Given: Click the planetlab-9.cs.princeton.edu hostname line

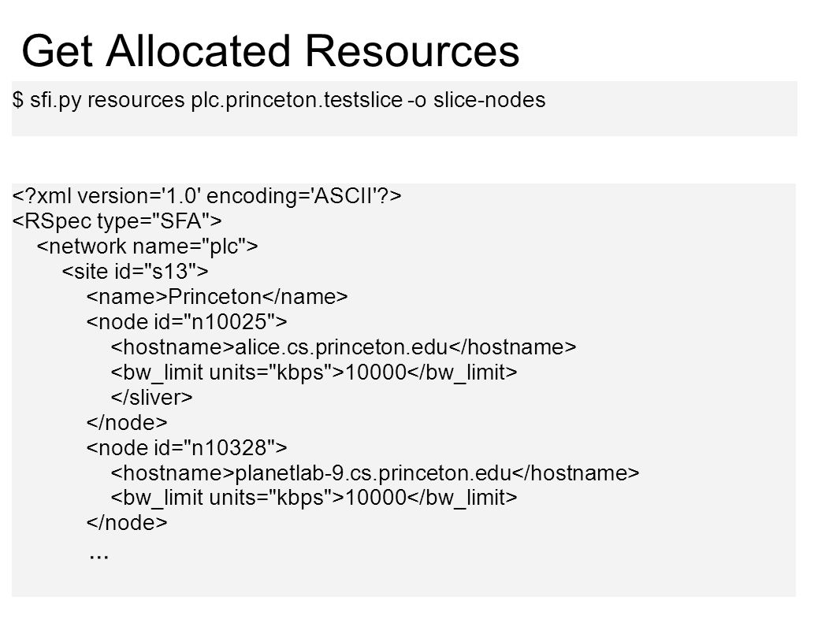Looking at the screenshot, I should (375, 472).
